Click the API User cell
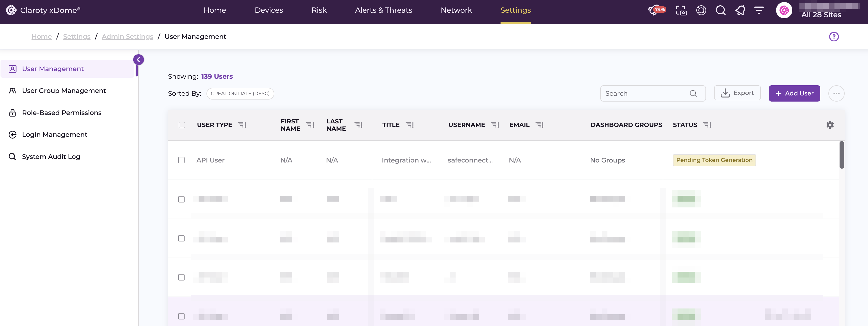This screenshot has width=868, height=326. (x=210, y=160)
